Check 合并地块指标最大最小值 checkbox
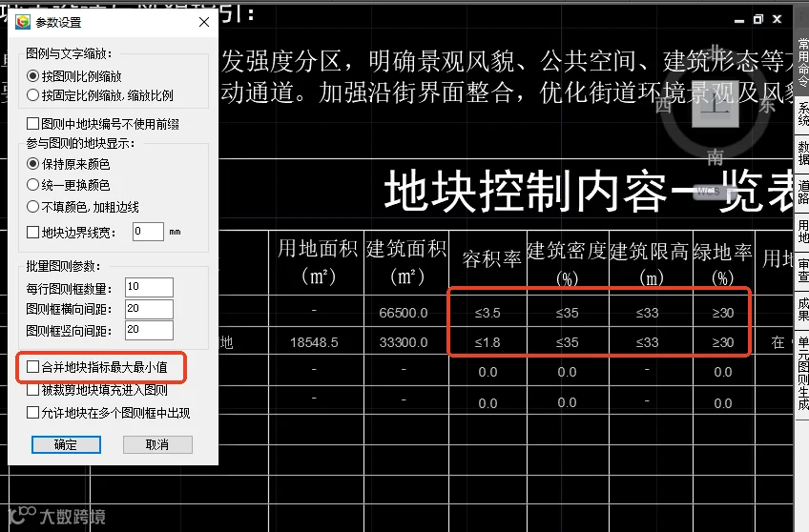Image resolution: width=809 pixels, height=532 pixels. [32, 367]
